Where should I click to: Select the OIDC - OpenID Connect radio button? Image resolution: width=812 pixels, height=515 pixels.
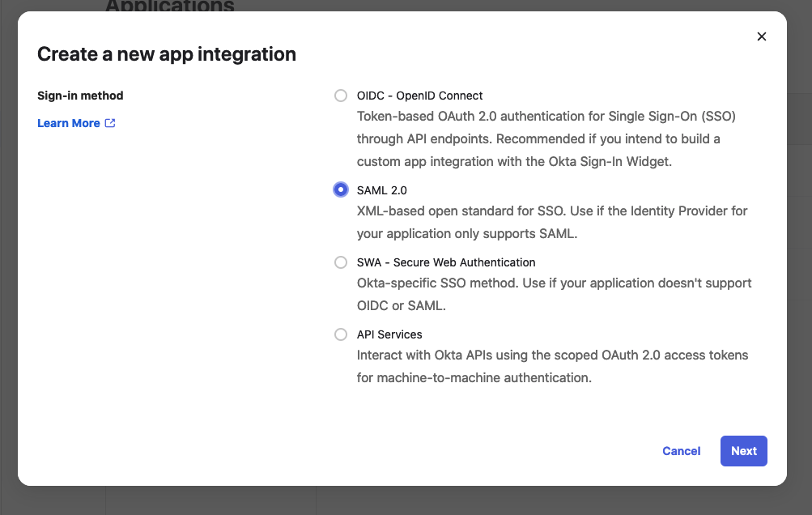click(341, 96)
